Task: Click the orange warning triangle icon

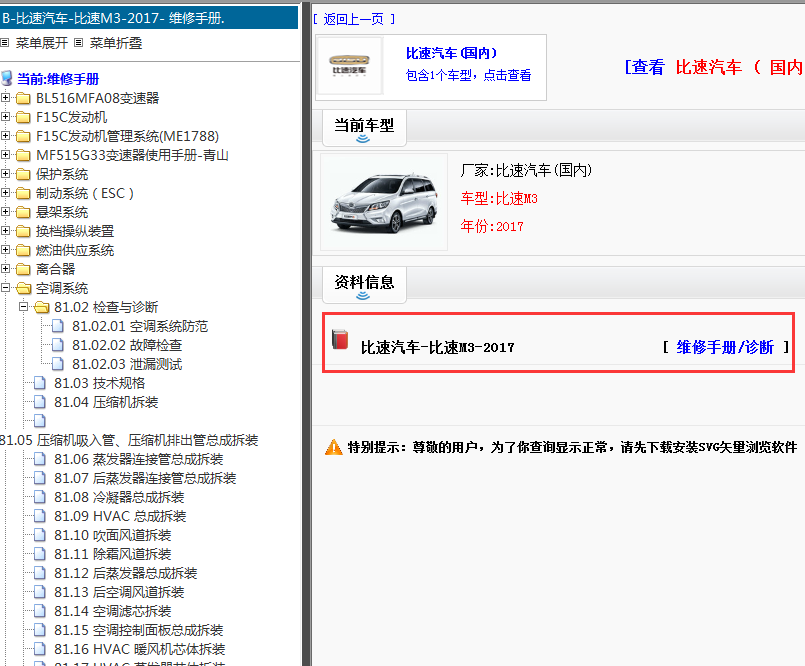Action: 334,447
